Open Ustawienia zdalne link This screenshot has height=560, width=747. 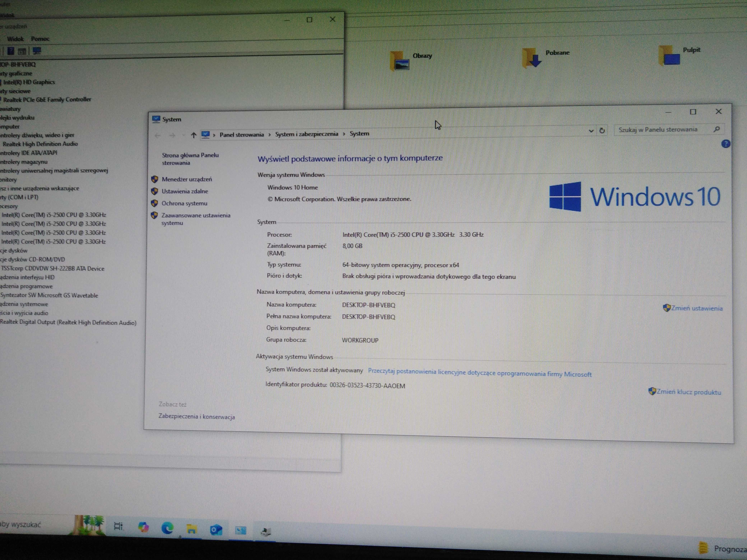click(185, 191)
